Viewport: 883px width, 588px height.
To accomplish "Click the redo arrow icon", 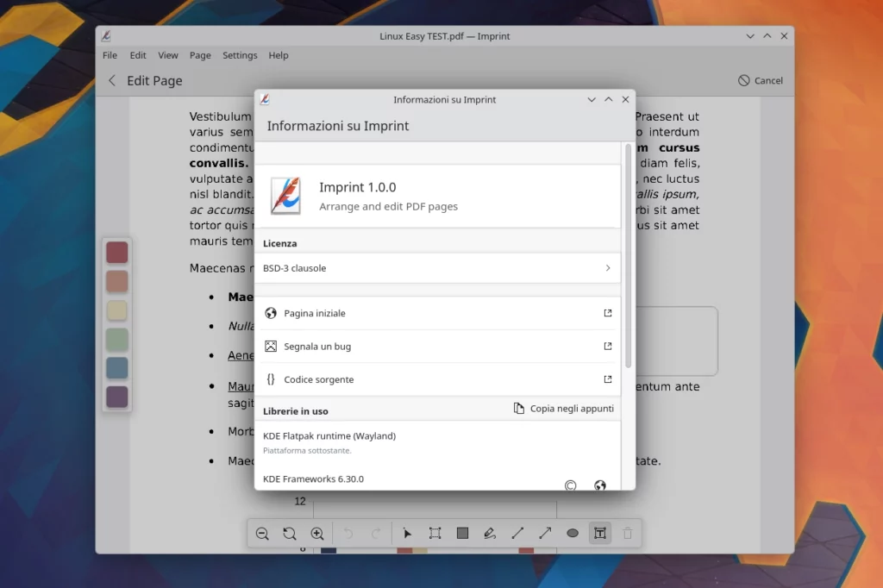I will [x=376, y=534].
